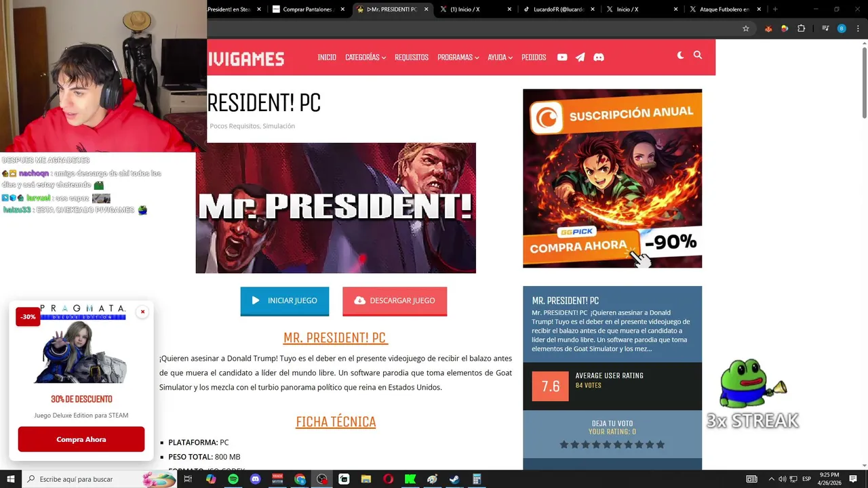The image size is (868, 488).
Task: Close the Mr. PRESIDENT! tab
Action: point(425,9)
